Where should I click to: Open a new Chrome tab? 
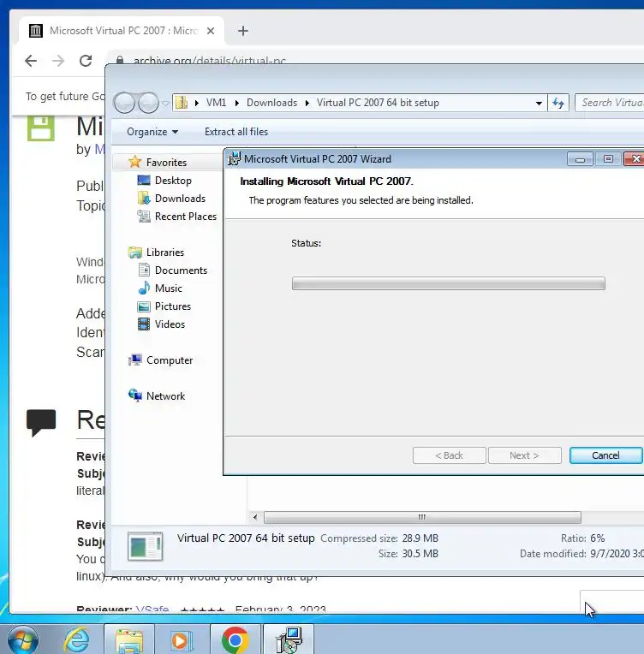(x=243, y=31)
